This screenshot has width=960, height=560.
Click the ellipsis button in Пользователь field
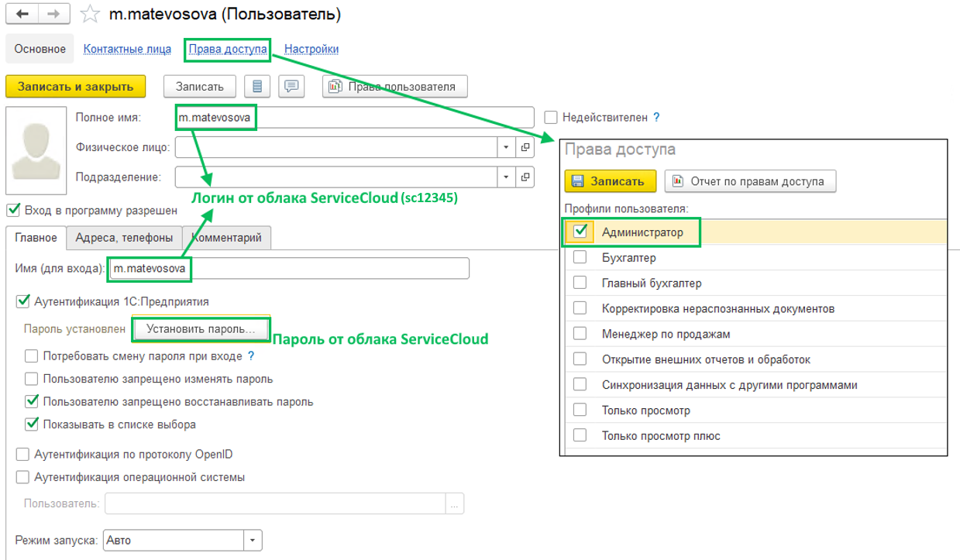coord(455,503)
